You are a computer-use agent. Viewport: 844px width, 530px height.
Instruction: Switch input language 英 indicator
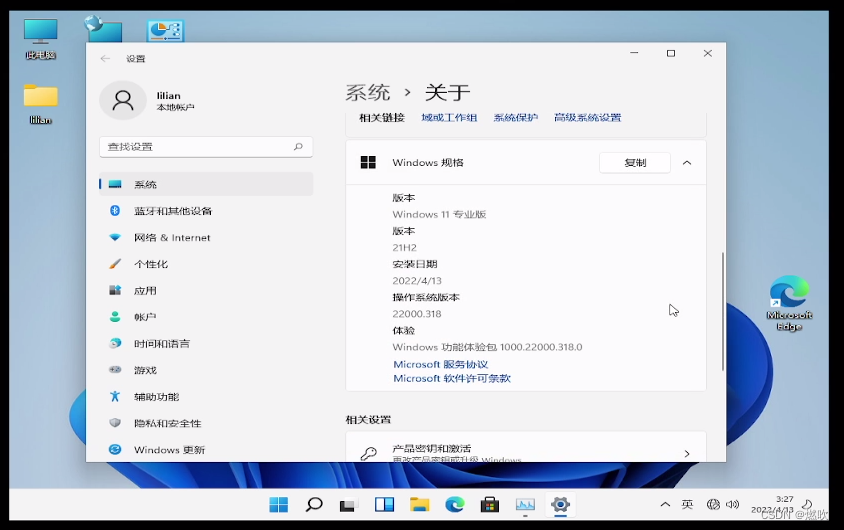pos(687,504)
